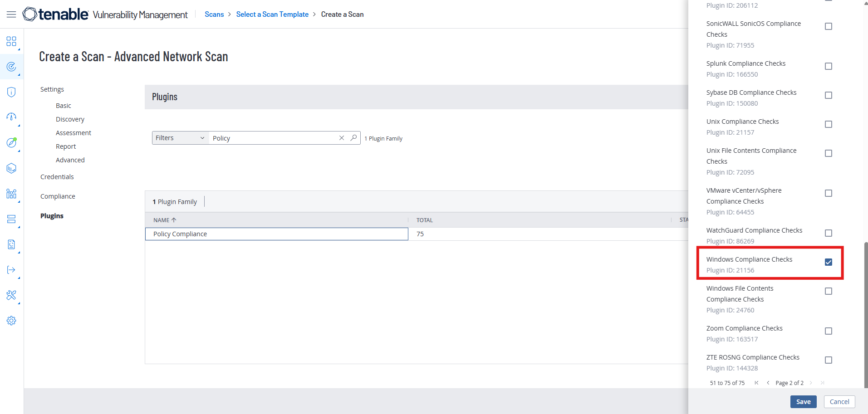Open the Credentials settings section
This screenshot has width=868, height=414.
coord(57,177)
